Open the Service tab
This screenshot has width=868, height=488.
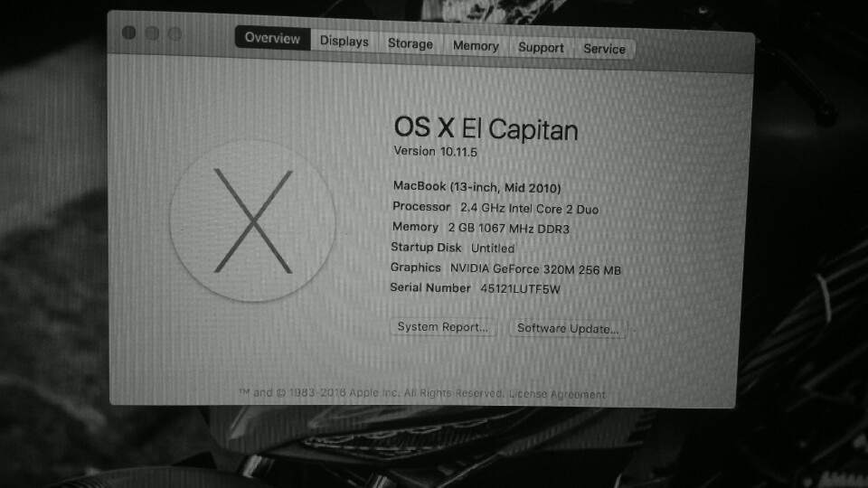pos(605,49)
